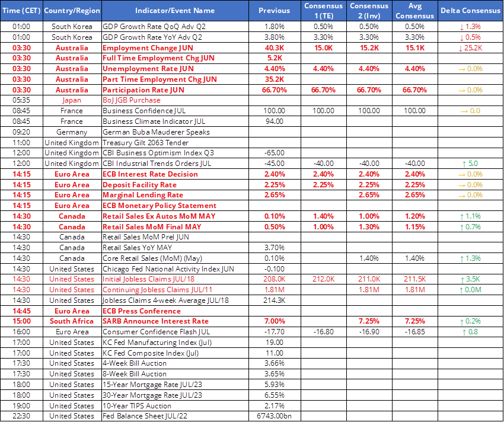Select the 10-Year TIPS Auction cell

(x=175, y=406)
